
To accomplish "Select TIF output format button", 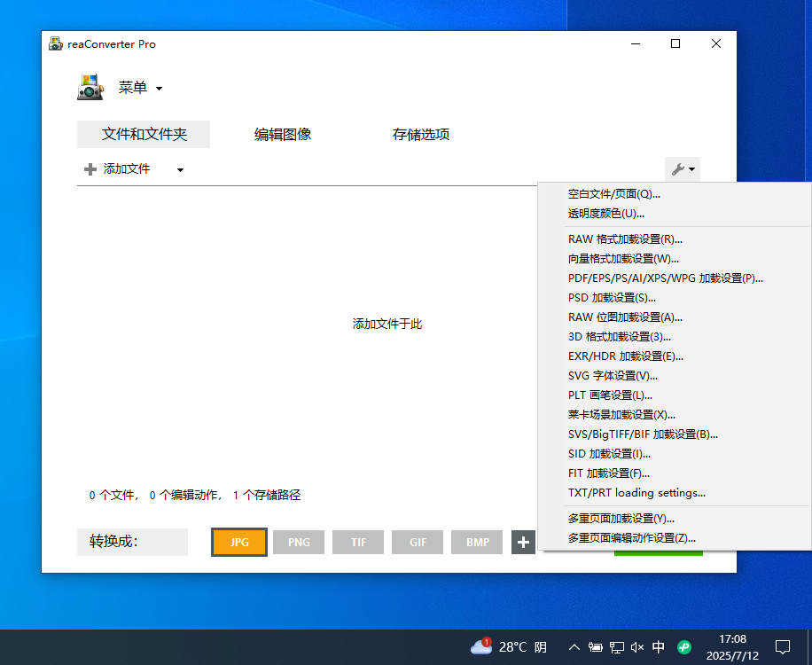I will coord(358,543).
